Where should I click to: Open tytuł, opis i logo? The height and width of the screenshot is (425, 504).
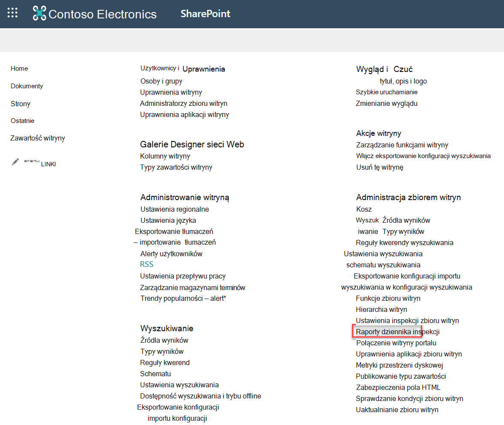[403, 81]
